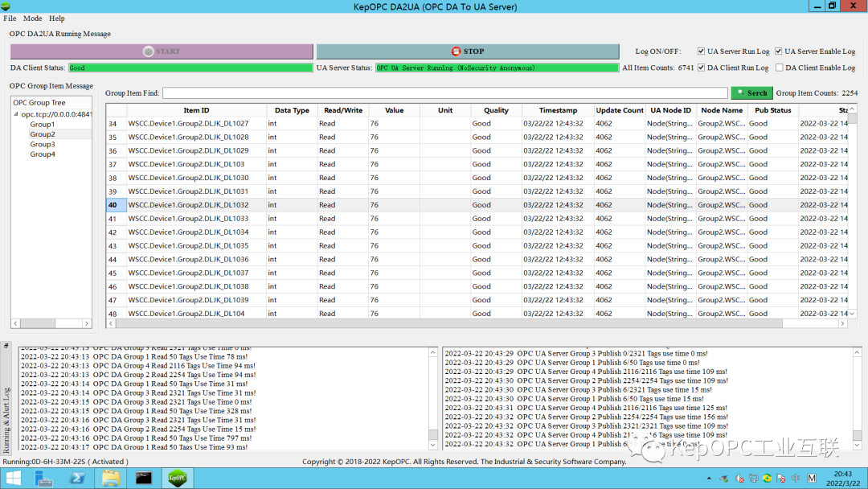Viewport: 868px width, 489px height.
Task: Click row number 48 header
Action: tap(116, 314)
